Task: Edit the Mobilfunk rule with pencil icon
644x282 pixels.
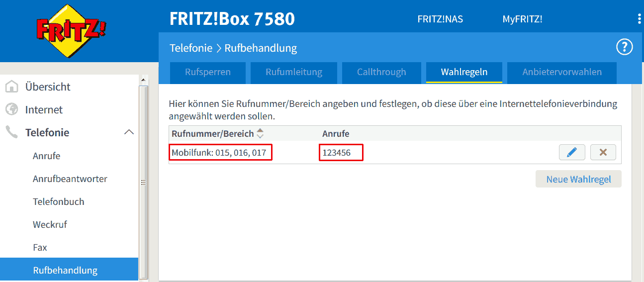Action: point(572,153)
